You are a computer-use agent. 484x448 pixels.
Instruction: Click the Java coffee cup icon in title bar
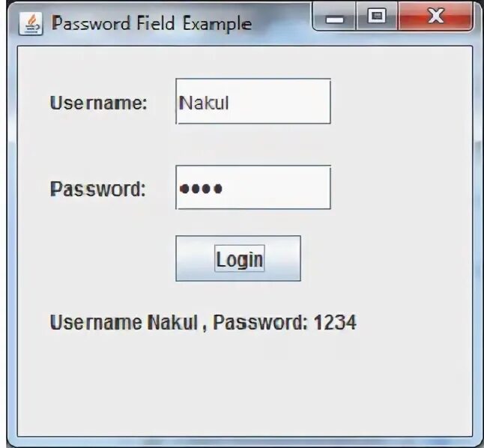[31, 24]
